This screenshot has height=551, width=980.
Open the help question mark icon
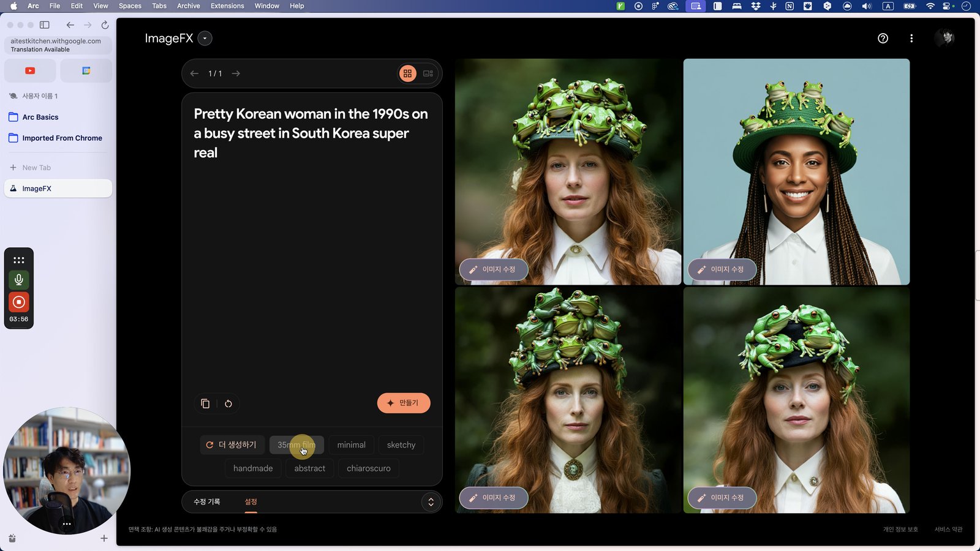click(x=883, y=38)
